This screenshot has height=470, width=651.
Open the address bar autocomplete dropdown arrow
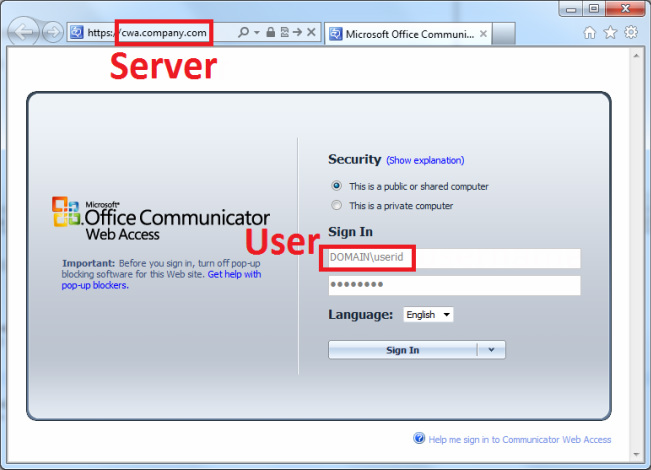click(257, 32)
